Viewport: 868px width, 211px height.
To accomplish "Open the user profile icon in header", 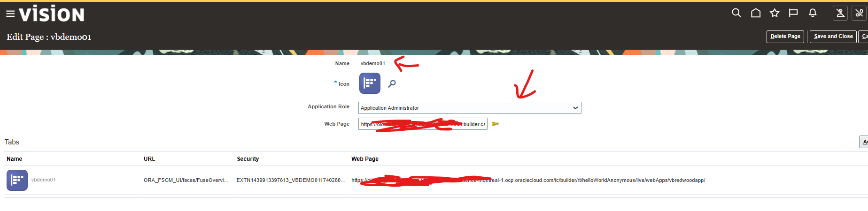I will tap(840, 13).
